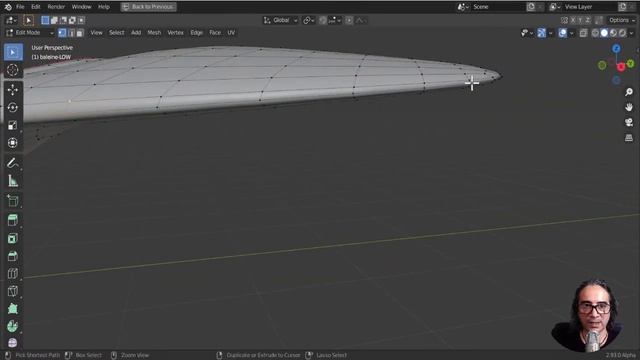The height and width of the screenshot is (360, 640).
Task: Toggle camera view icon
Action: point(629,122)
